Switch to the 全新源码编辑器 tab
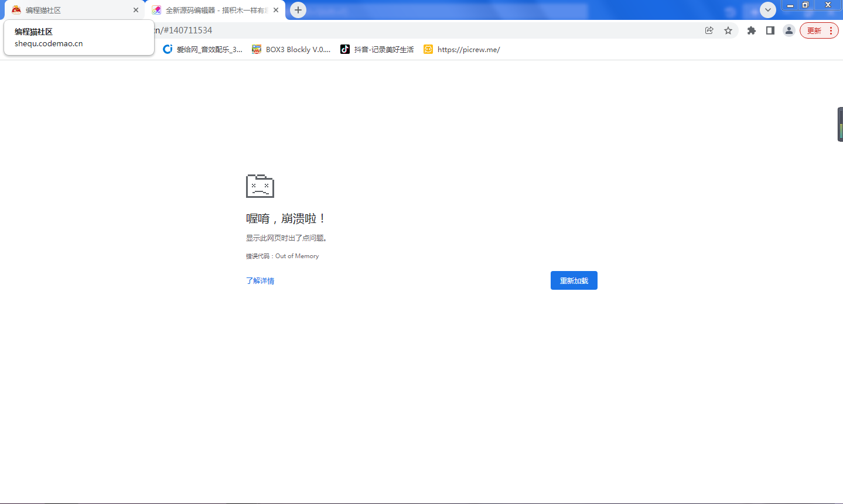Image resolution: width=843 pixels, height=504 pixels. click(x=215, y=10)
